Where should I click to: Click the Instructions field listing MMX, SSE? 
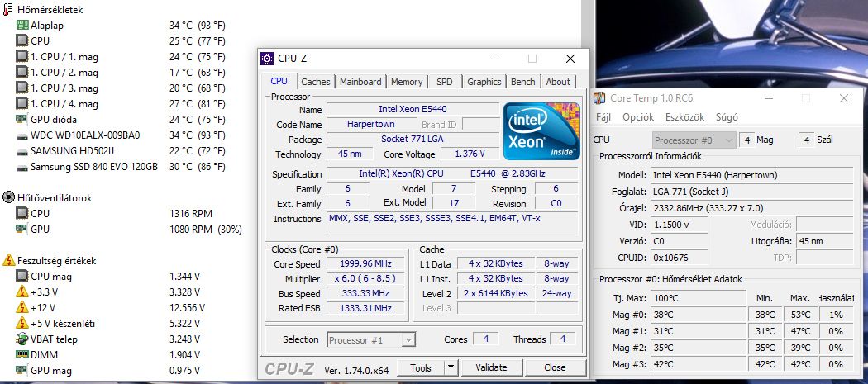click(x=452, y=222)
